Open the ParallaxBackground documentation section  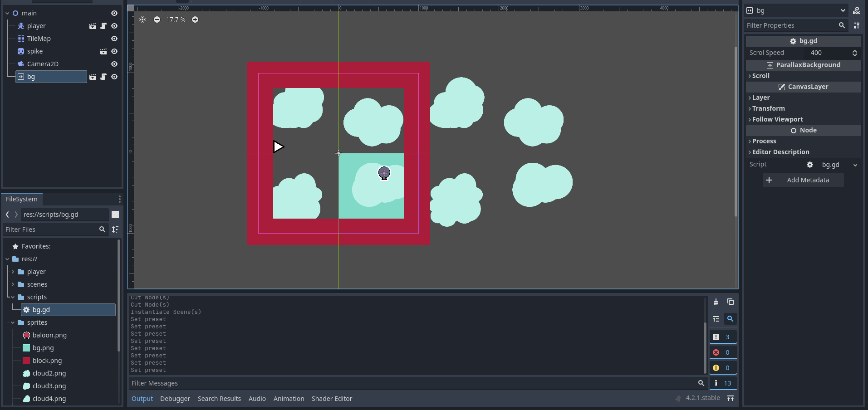808,65
